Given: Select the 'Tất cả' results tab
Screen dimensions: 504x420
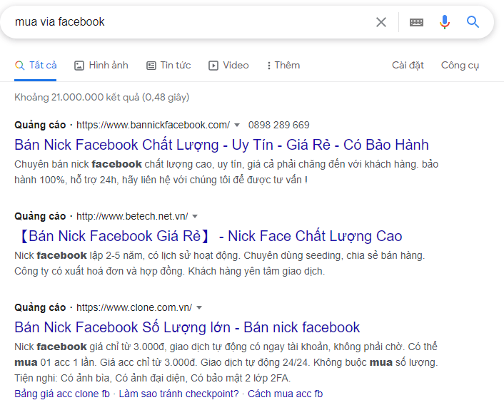Looking at the screenshot, I should click(x=36, y=66).
